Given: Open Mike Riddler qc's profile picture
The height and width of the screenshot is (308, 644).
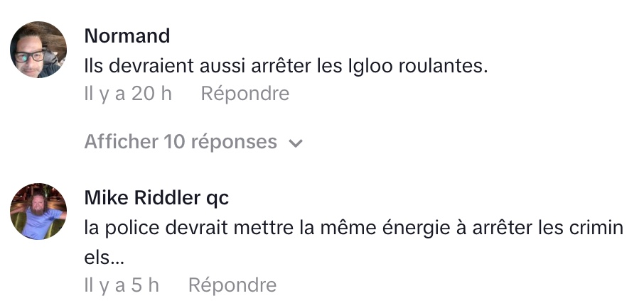Looking at the screenshot, I should point(38,211).
